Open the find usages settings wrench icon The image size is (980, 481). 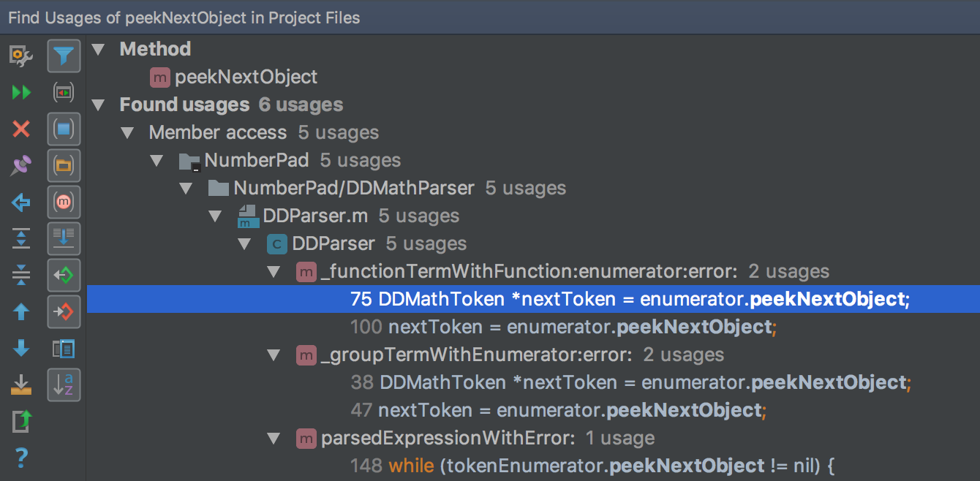tap(21, 56)
